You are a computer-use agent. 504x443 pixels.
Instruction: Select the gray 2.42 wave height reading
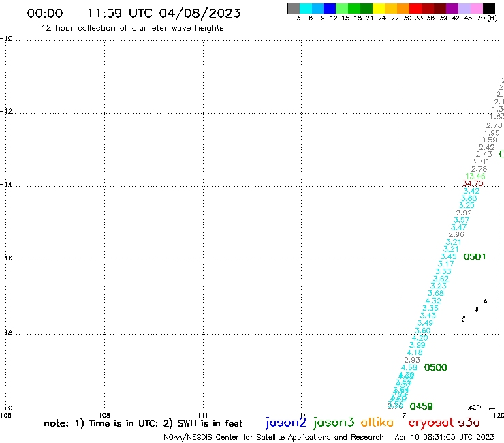pyautogui.click(x=487, y=147)
